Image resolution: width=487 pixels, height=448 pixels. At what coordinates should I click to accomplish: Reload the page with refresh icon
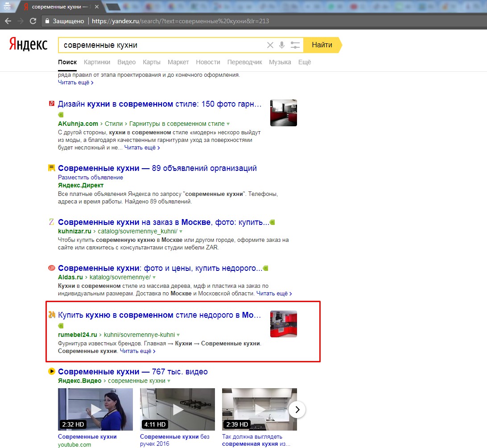tap(33, 21)
